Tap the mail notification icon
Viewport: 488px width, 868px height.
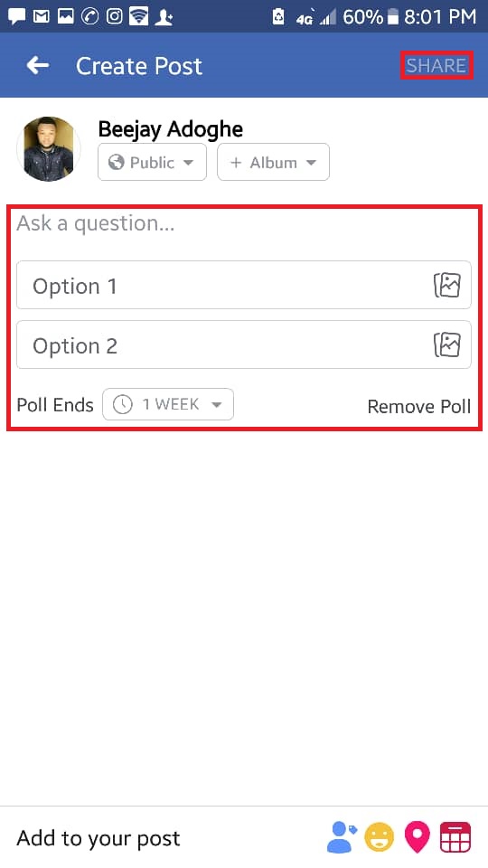(x=41, y=16)
